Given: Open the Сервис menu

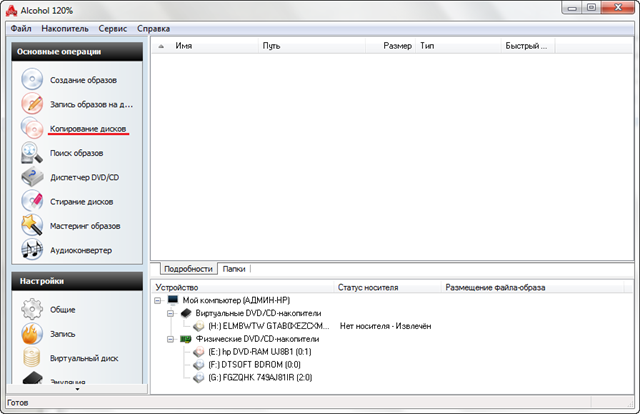Looking at the screenshot, I should [113, 29].
